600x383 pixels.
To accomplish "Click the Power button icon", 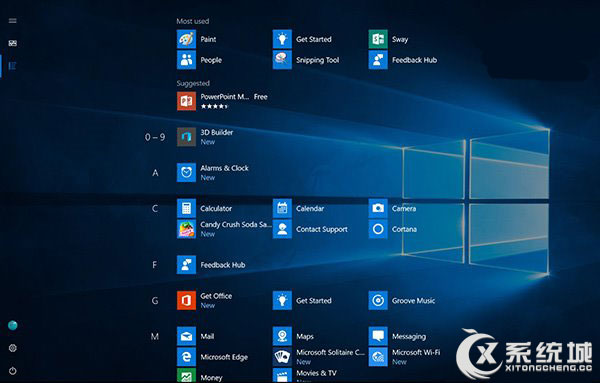I will (x=13, y=370).
